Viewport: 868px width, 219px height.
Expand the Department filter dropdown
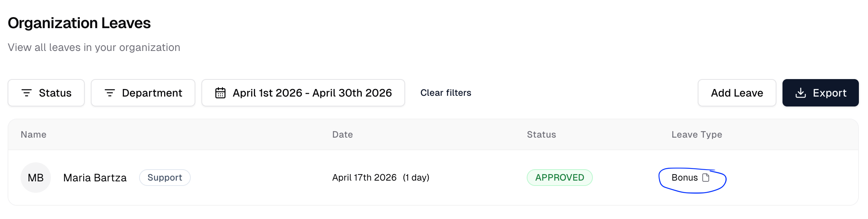coord(143,93)
